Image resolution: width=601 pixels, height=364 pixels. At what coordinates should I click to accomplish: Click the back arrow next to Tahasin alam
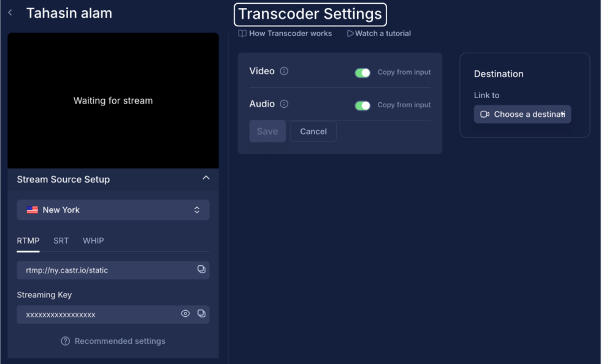pyautogui.click(x=9, y=12)
